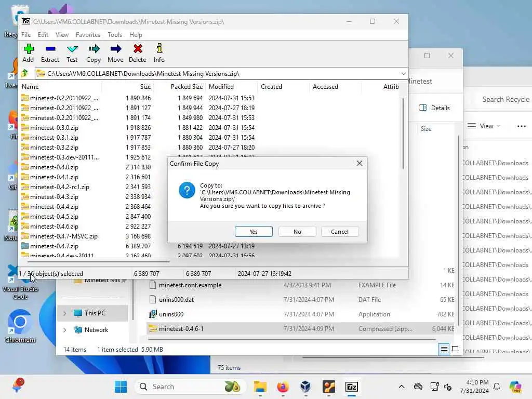The image size is (532, 399).
Task: Open the Help menu
Action: [136, 35]
